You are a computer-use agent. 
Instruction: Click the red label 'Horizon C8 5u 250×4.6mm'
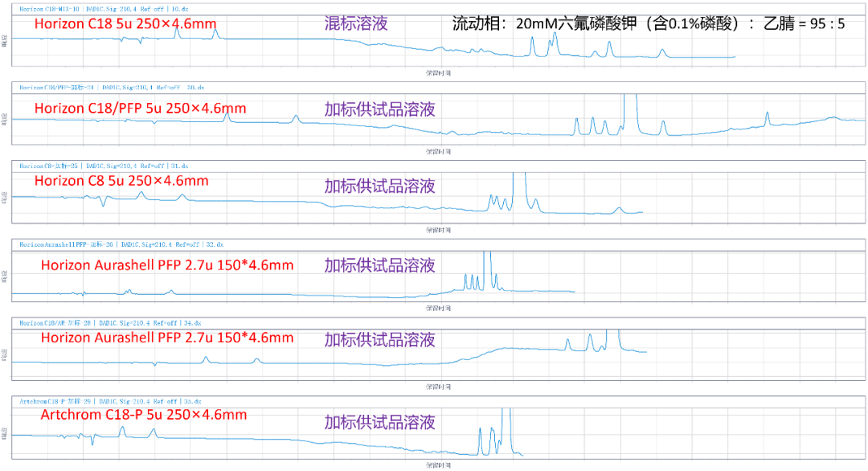pos(121,181)
